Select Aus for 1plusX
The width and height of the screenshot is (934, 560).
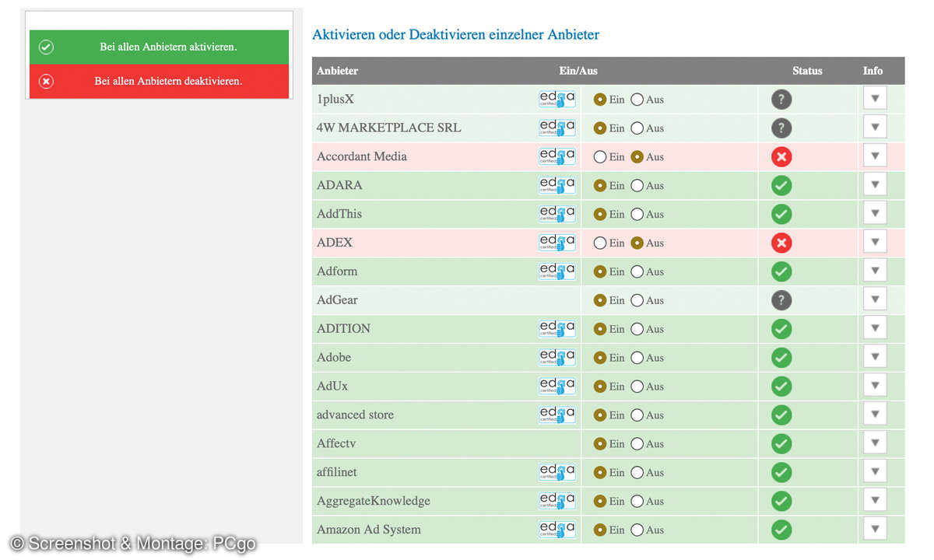[637, 100]
